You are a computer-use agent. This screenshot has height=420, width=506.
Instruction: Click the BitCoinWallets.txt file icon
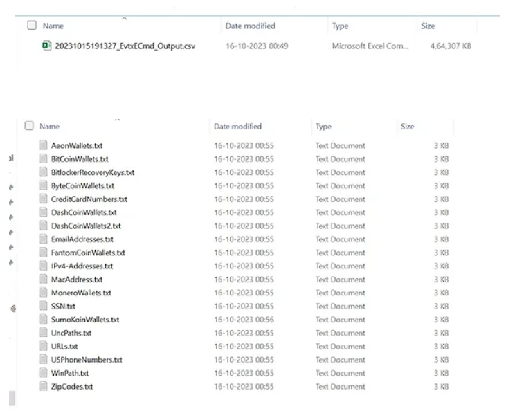[x=44, y=159]
